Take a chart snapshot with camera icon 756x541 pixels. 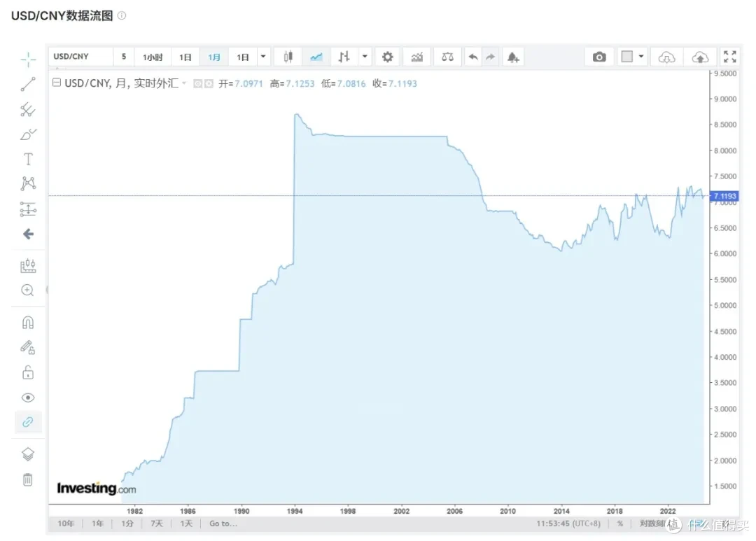tap(599, 57)
